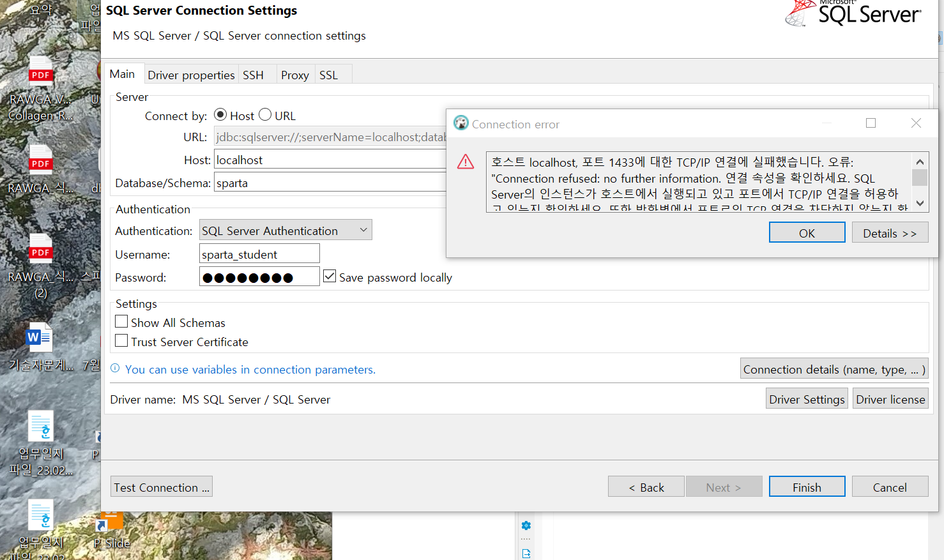Click OK in the Connection error dialog

(x=807, y=233)
